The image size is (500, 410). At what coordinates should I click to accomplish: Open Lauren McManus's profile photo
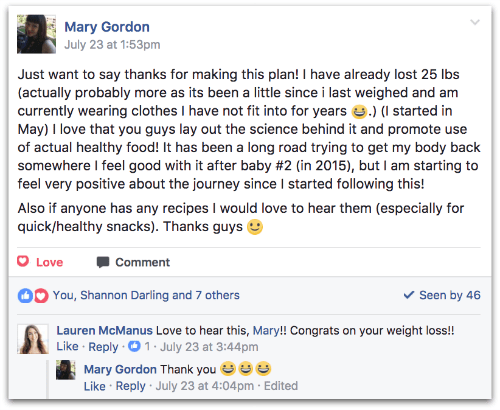33,339
